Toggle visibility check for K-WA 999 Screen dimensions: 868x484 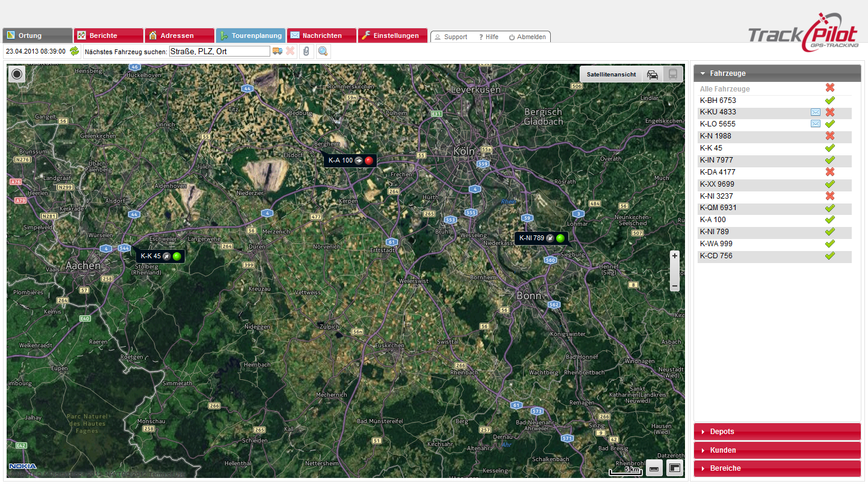[830, 244]
